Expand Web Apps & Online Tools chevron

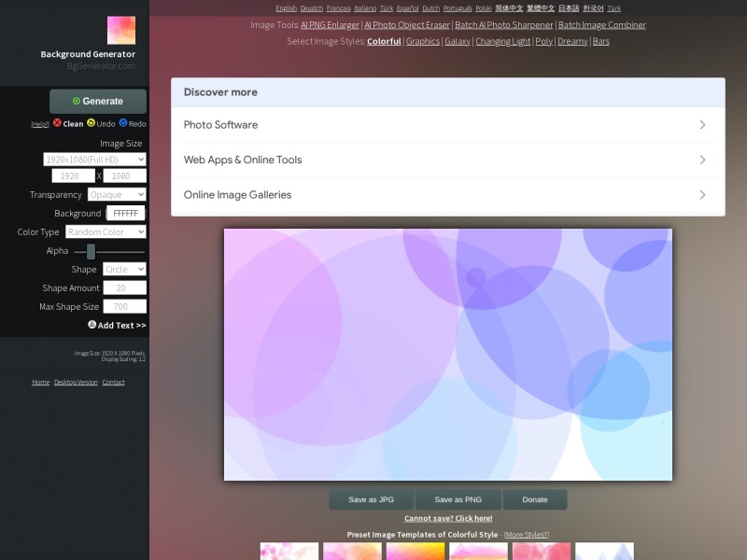click(x=702, y=160)
